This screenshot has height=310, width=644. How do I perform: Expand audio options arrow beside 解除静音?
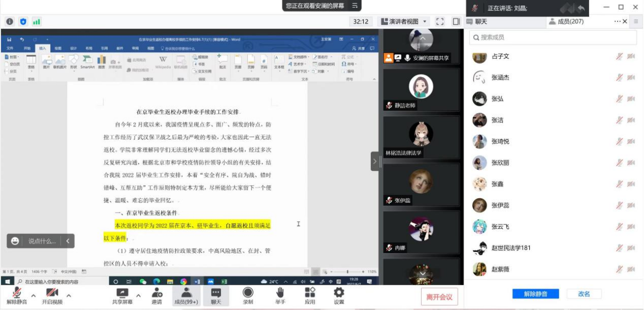tap(34, 296)
